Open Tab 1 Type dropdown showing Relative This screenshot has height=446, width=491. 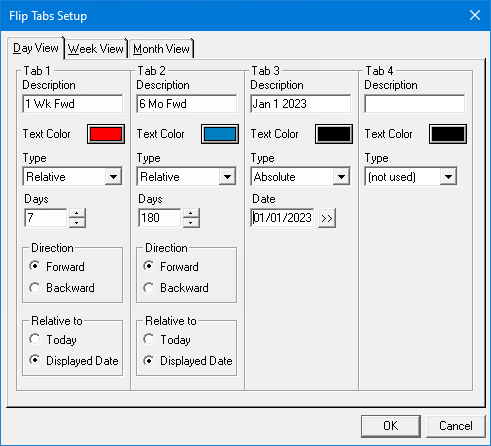coord(73,176)
